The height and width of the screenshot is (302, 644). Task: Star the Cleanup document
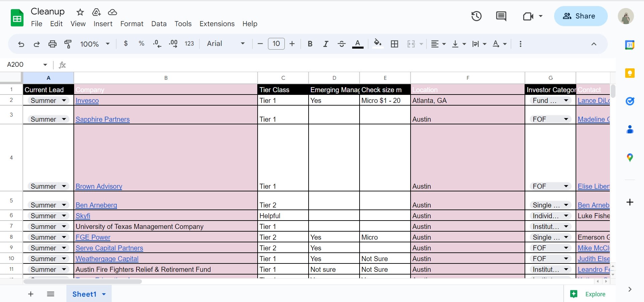80,12
